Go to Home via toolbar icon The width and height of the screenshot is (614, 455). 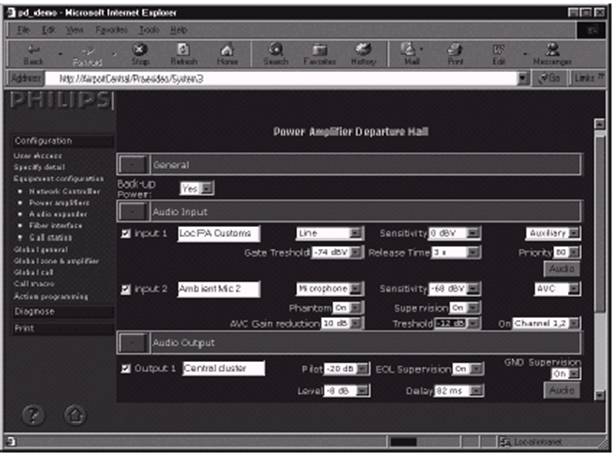227,53
